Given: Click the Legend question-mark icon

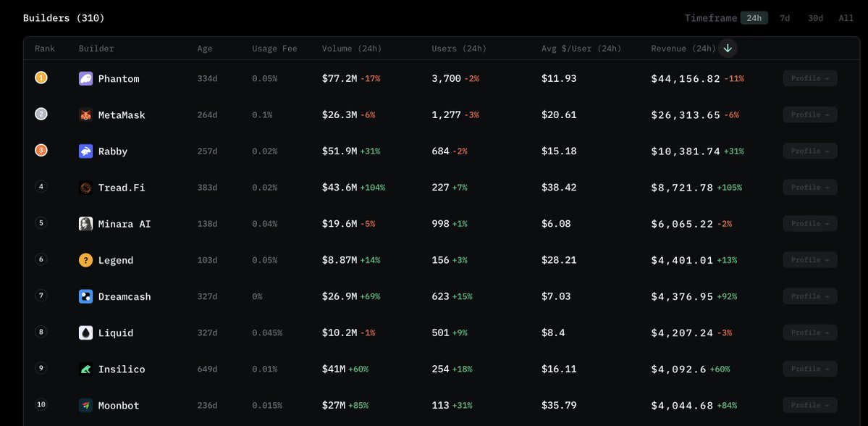Looking at the screenshot, I should click(x=86, y=260).
